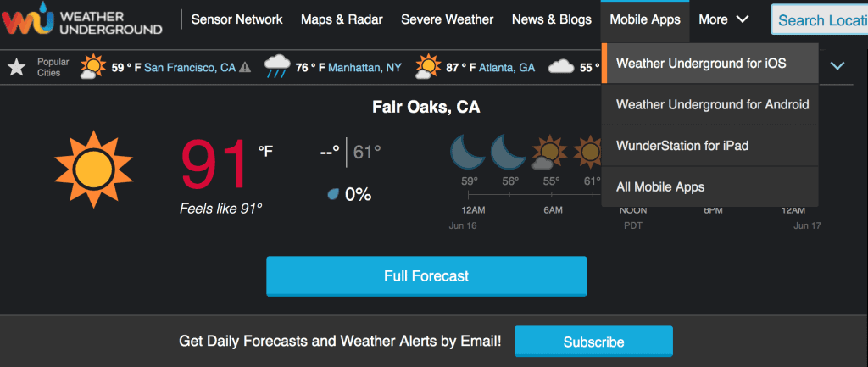Click the Popular Cities star icon
The width and height of the screenshot is (868, 367).
pyautogui.click(x=17, y=68)
